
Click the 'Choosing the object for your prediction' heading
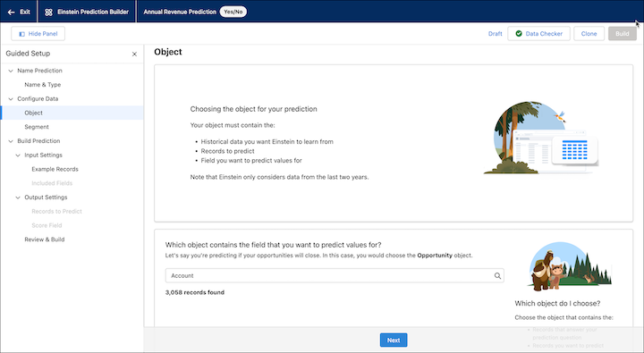253,109
